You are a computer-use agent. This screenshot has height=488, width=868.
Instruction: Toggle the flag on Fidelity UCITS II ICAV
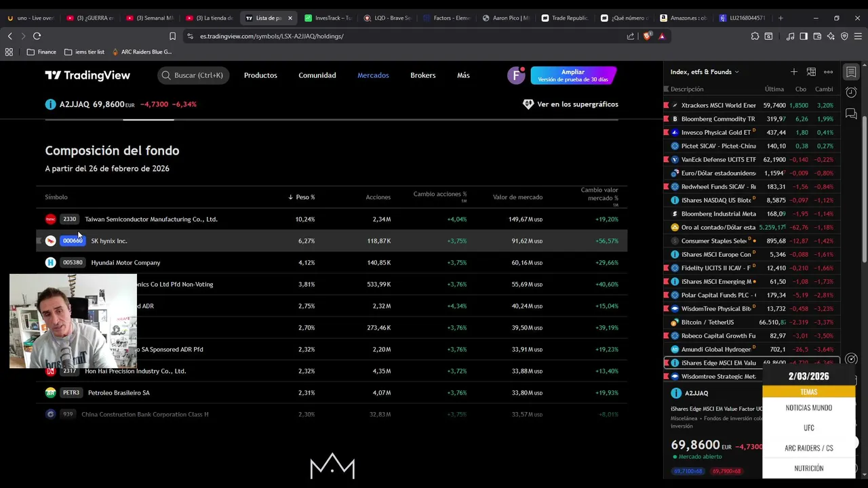pyautogui.click(x=666, y=268)
